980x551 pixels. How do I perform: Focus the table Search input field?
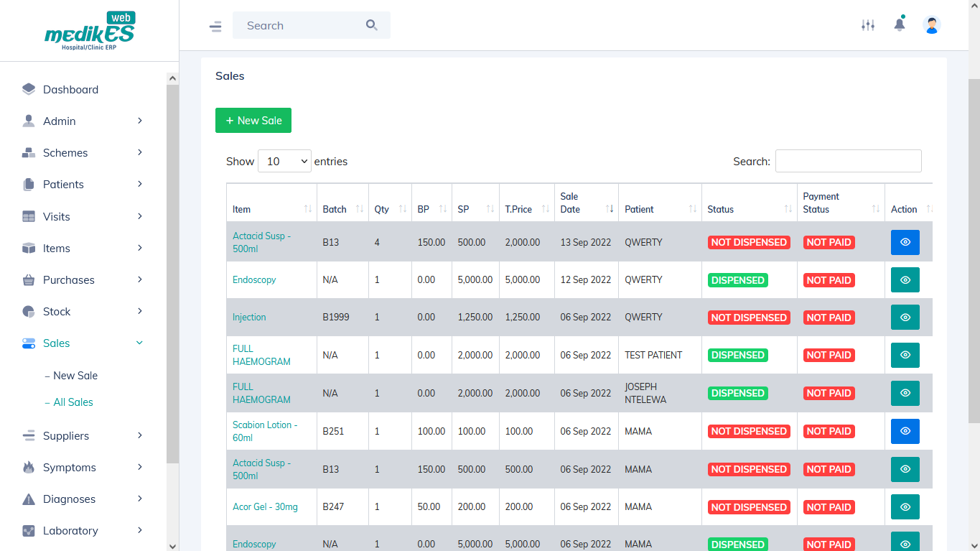(849, 161)
